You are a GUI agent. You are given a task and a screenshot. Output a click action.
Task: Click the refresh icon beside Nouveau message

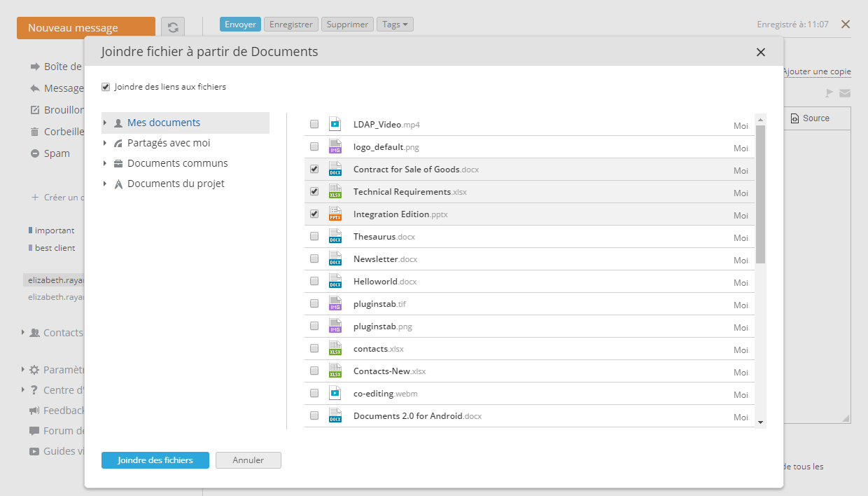click(173, 27)
